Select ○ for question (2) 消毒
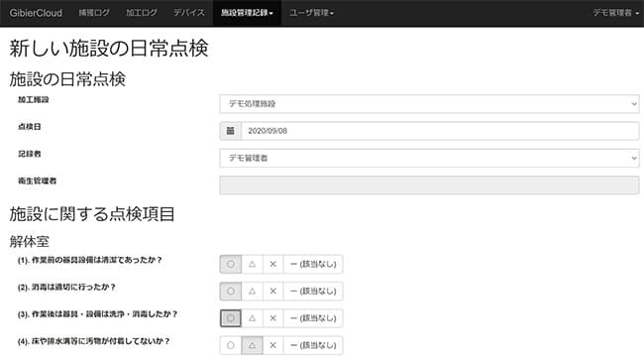This screenshot has height=362, width=644. coord(231,292)
